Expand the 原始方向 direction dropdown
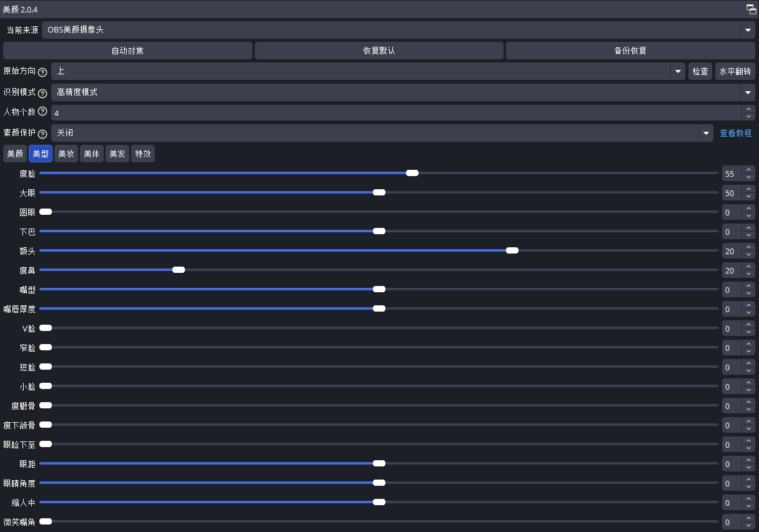The width and height of the screenshot is (759, 532). (x=678, y=72)
